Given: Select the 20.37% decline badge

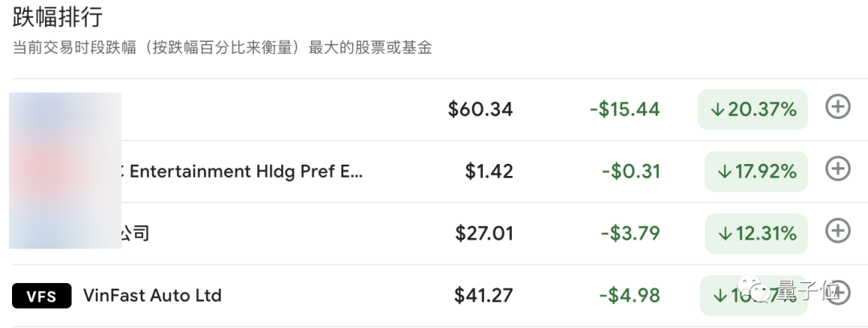Looking at the screenshot, I should (752, 109).
